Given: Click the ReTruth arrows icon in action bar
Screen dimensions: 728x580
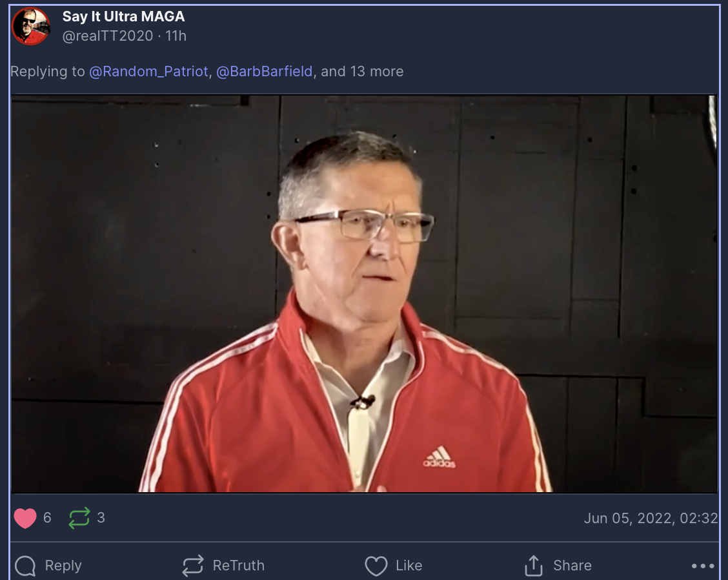Looking at the screenshot, I should 193,566.
